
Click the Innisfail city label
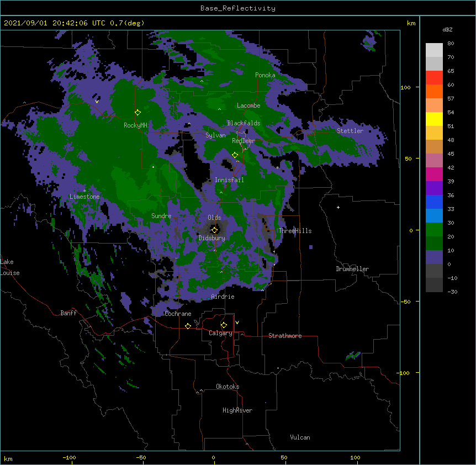tap(229, 180)
